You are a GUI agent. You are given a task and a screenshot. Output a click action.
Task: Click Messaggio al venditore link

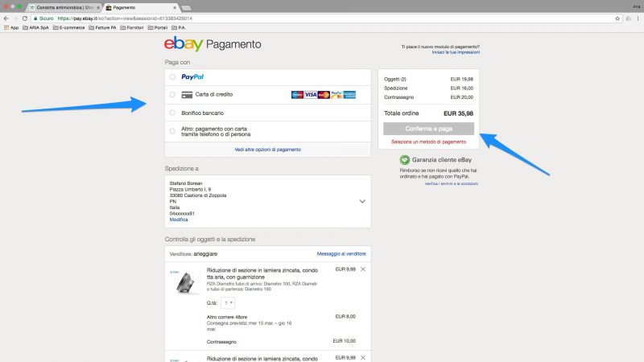(342, 253)
